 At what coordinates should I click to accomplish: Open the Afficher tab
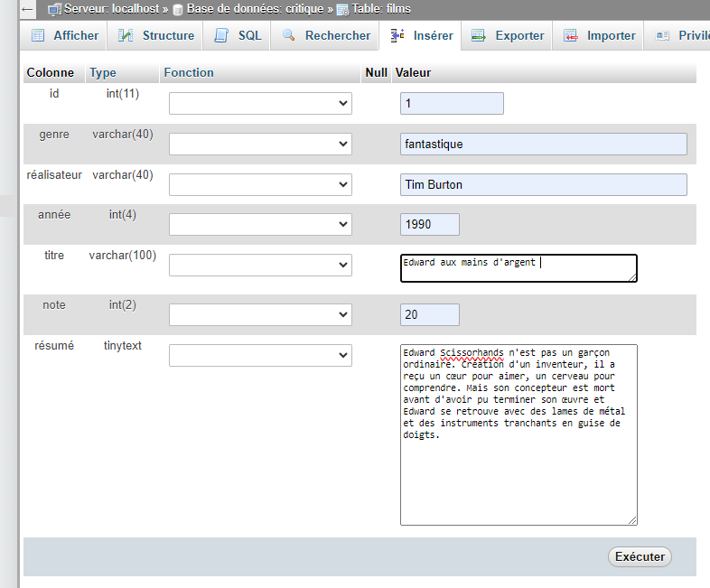pos(63,35)
